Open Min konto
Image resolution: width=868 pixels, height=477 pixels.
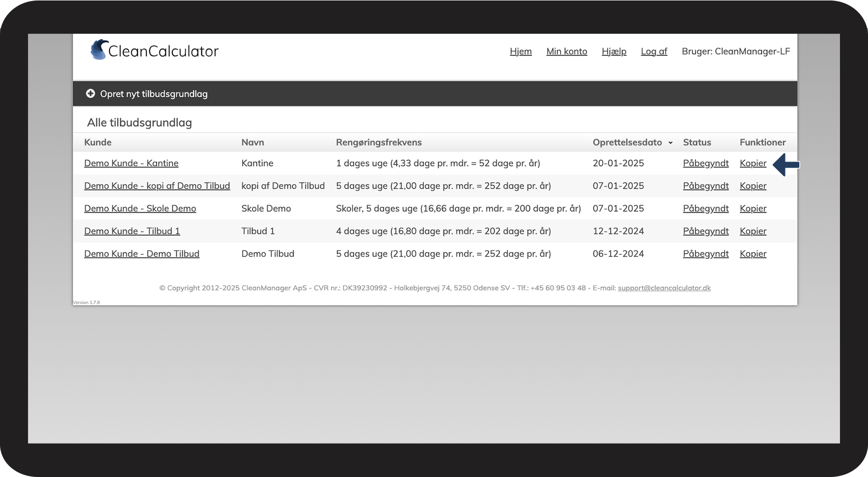click(566, 51)
